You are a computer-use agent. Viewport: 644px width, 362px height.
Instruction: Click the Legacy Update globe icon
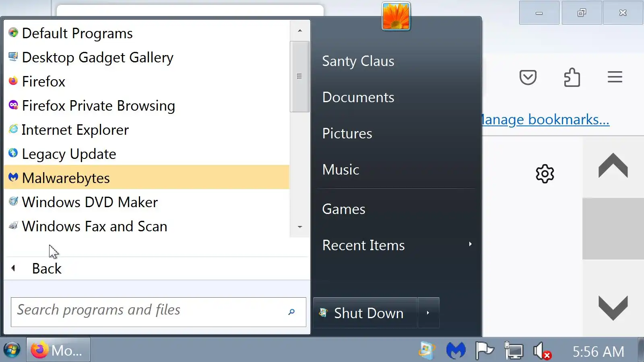pyautogui.click(x=13, y=153)
